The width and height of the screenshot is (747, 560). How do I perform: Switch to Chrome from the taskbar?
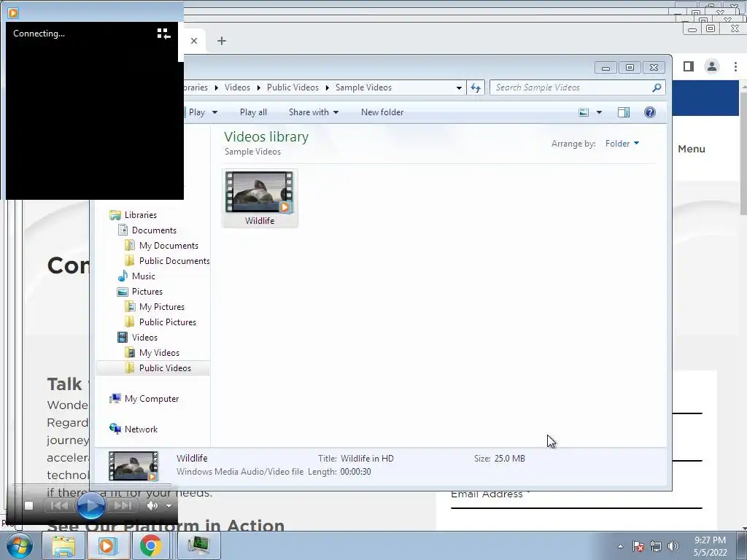pyautogui.click(x=150, y=545)
